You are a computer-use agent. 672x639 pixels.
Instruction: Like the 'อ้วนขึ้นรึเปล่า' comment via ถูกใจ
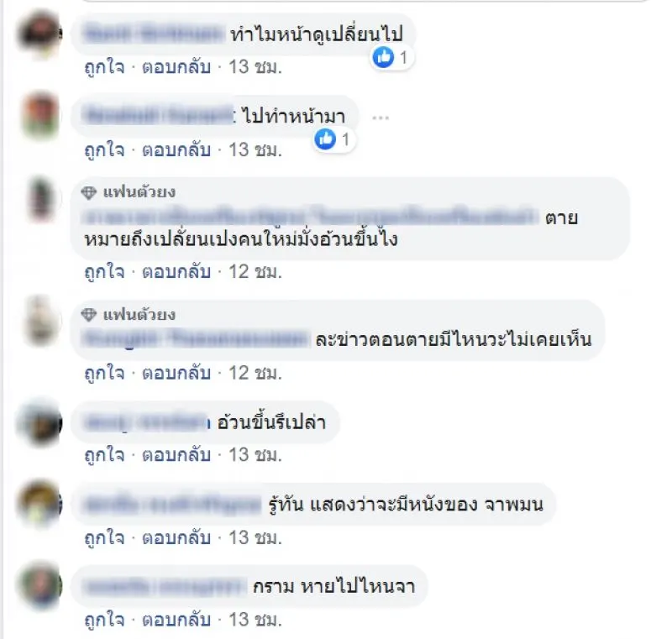click(104, 456)
